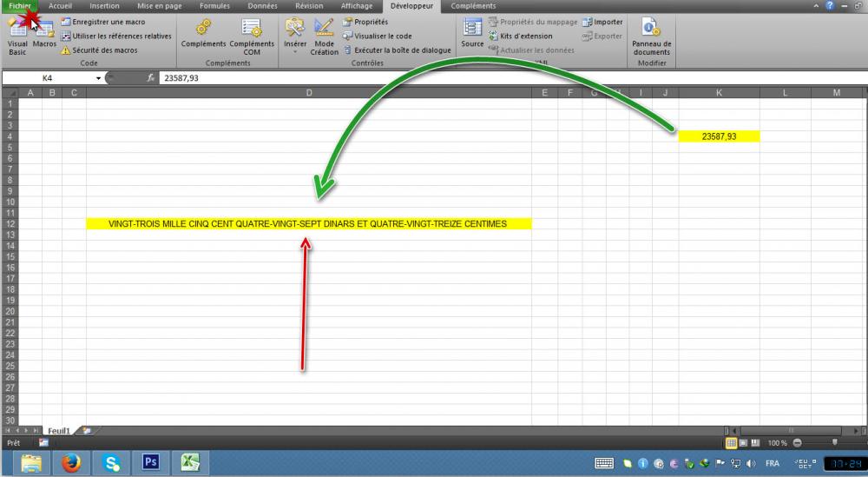Open the Source XML pane

point(472,33)
